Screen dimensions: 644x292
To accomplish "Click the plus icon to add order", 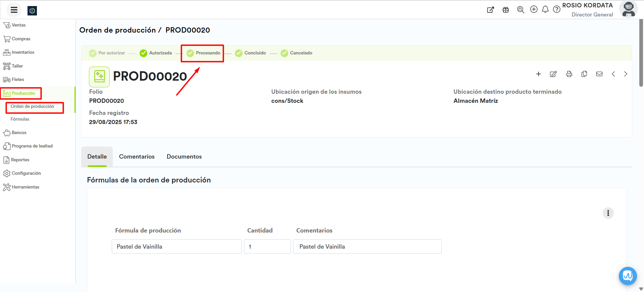I will [538, 74].
